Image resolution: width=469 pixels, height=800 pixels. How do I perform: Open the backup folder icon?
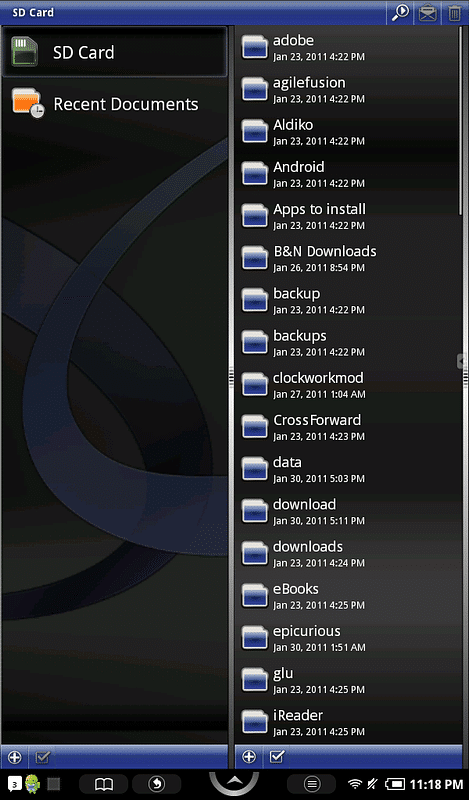click(x=255, y=301)
